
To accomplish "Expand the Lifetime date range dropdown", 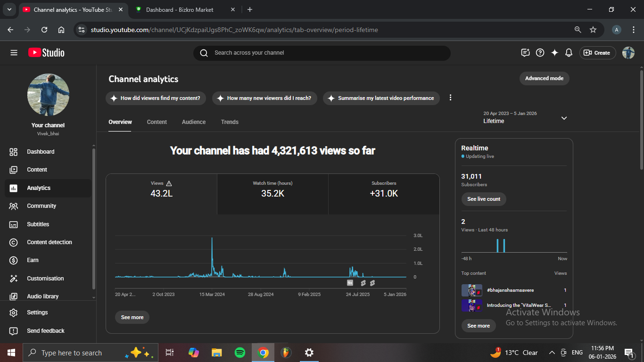I will click(564, 118).
